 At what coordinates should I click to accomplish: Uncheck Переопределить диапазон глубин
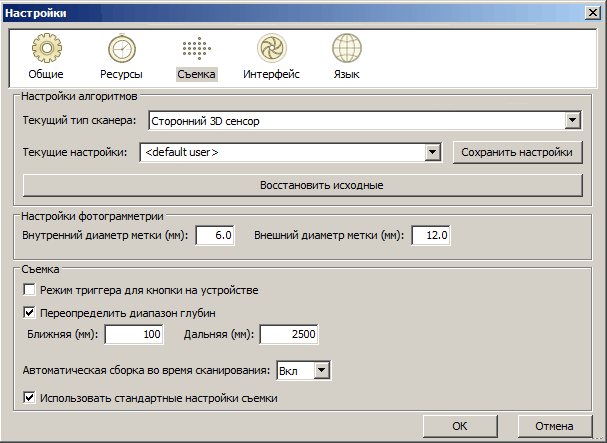point(29,313)
